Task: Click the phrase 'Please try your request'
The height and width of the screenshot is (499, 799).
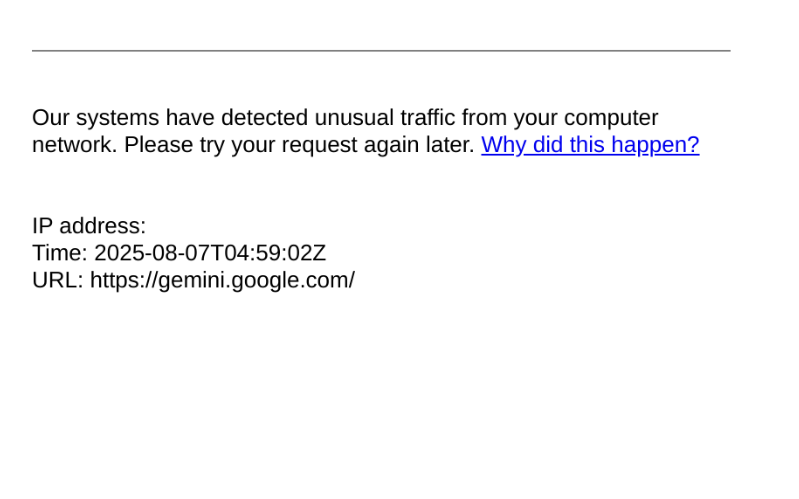Action: tap(241, 145)
